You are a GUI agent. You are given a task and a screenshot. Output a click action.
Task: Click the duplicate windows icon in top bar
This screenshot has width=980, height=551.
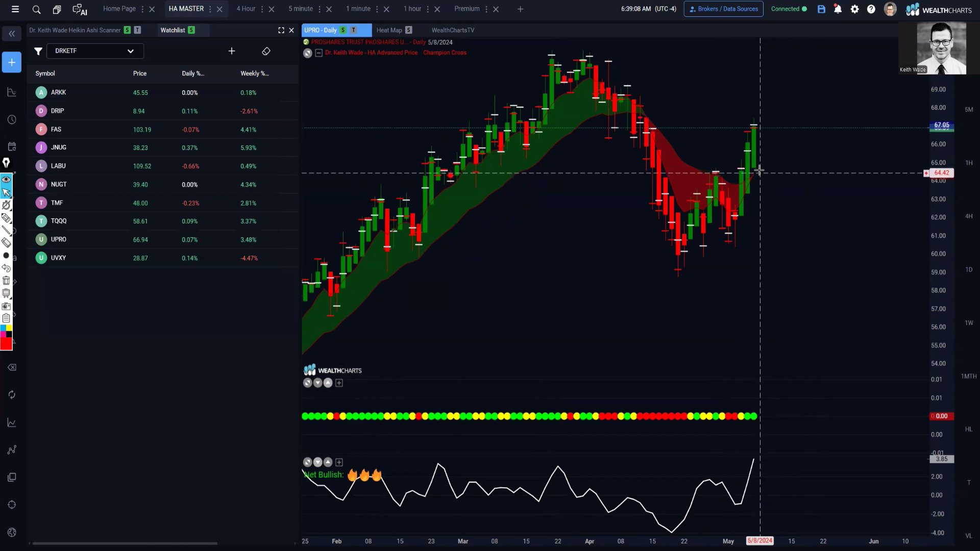pyautogui.click(x=57, y=9)
